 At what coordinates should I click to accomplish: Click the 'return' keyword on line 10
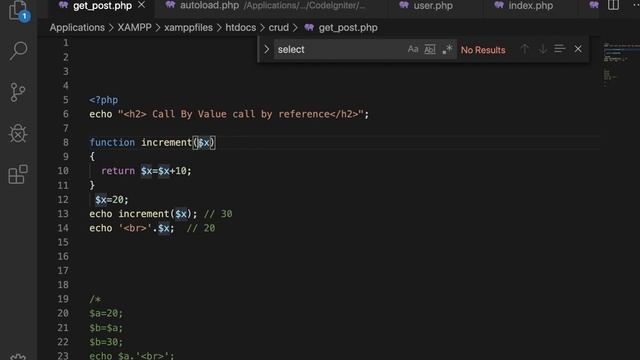tap(118, 171)
